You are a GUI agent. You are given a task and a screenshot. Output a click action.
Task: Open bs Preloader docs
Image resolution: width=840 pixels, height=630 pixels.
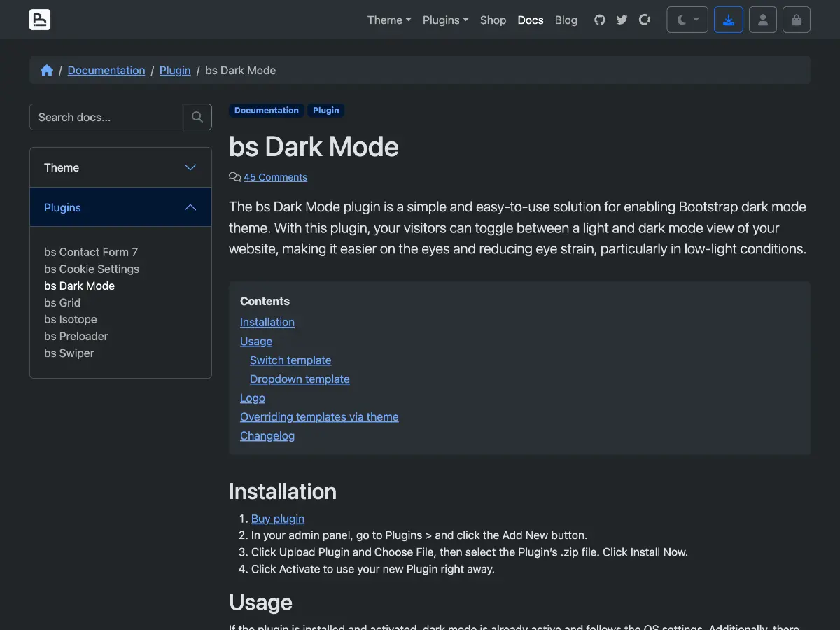click(x=76, y=336)
